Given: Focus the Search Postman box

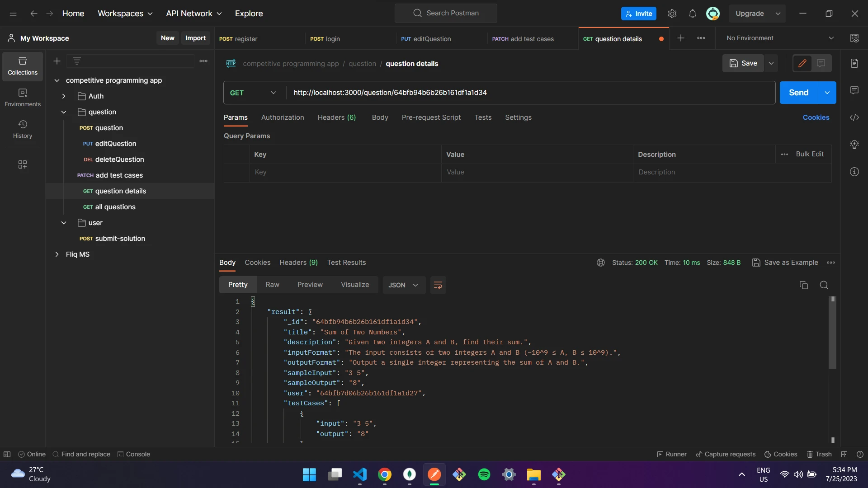Looking at the screenshot, I should click(x=446, y=14).
